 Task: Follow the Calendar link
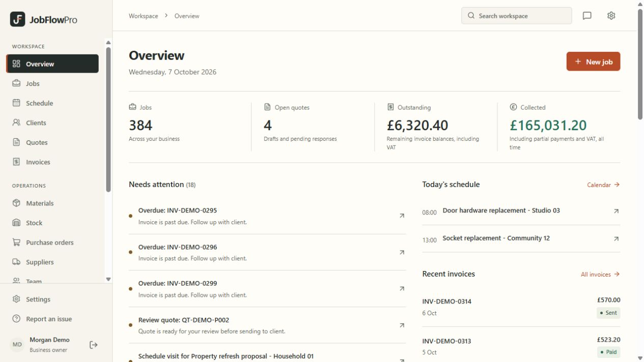pos(603,185)
